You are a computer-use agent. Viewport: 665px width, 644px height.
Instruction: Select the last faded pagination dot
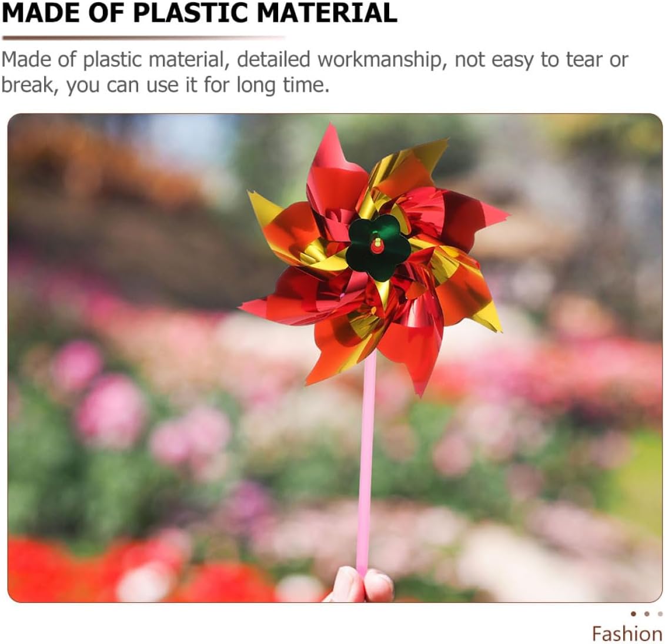click(660, 613)
